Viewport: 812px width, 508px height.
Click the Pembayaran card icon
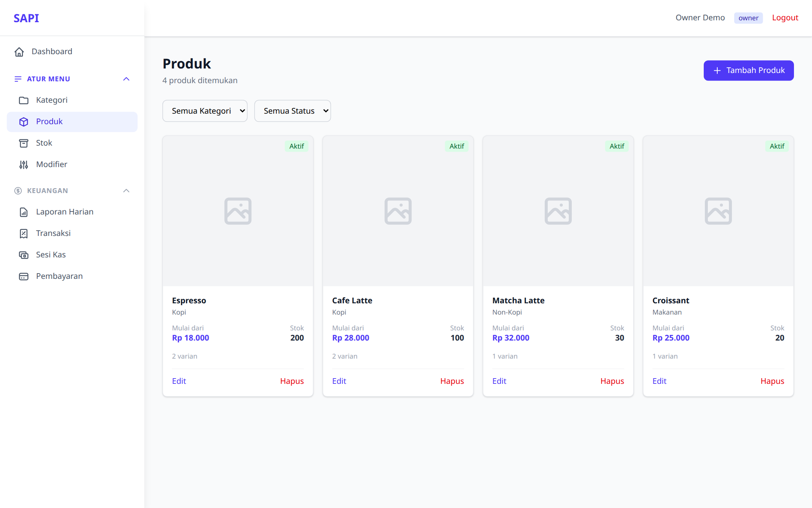24,277
